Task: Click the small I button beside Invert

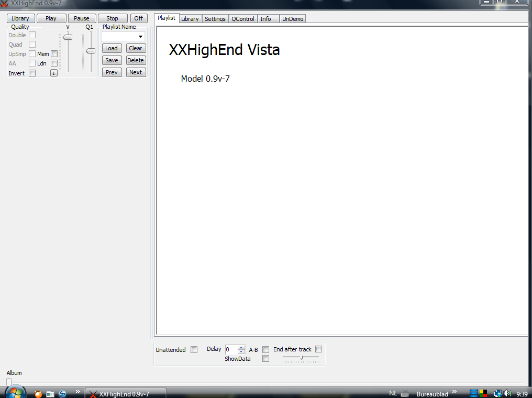Action: (x=53, y=73)
